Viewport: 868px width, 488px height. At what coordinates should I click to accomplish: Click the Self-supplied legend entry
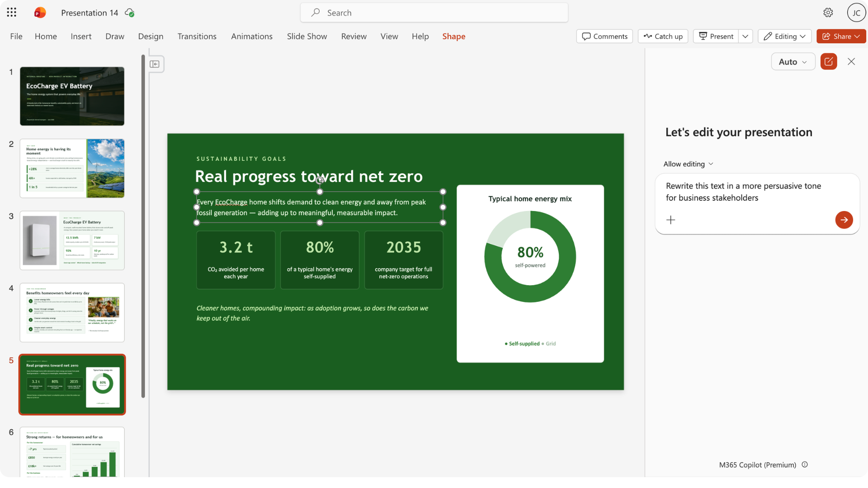[x=522, y=344]
